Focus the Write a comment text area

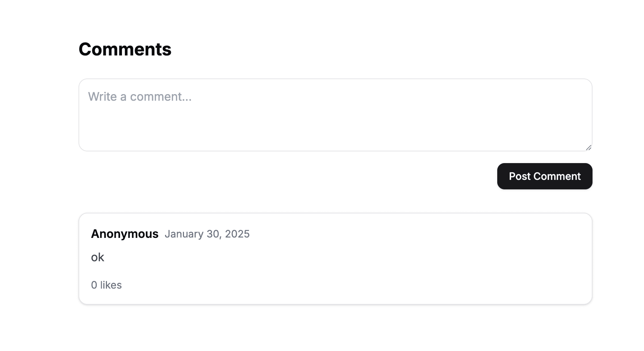point(336,115)
